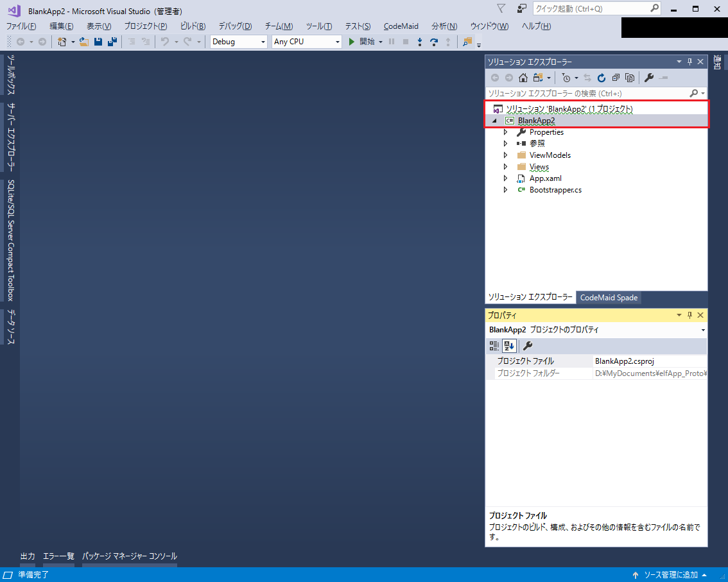Click the Property Pages wrench icon in Properties panel

pyautogui.click(x=528, y=346)
